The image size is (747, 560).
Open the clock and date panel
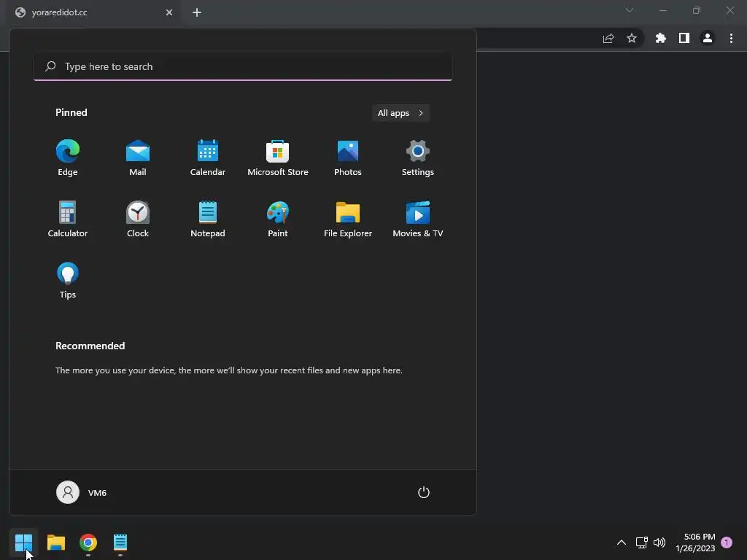(x=695, y=542)
